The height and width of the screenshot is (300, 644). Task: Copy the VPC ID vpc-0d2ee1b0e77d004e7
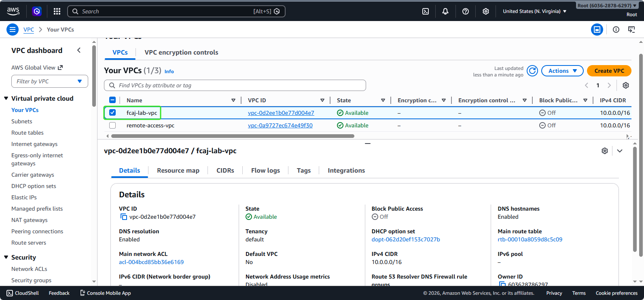click(x=124, y=217)
